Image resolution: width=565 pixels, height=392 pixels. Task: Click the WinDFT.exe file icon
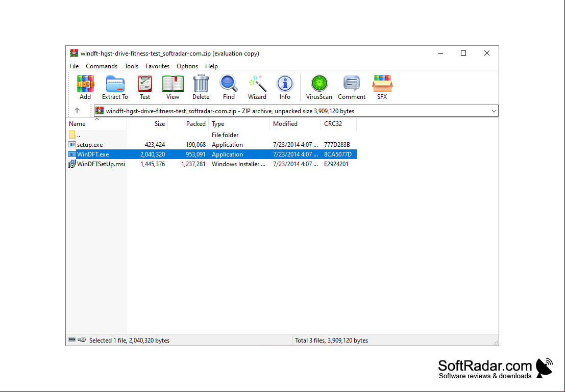point(72,154)
